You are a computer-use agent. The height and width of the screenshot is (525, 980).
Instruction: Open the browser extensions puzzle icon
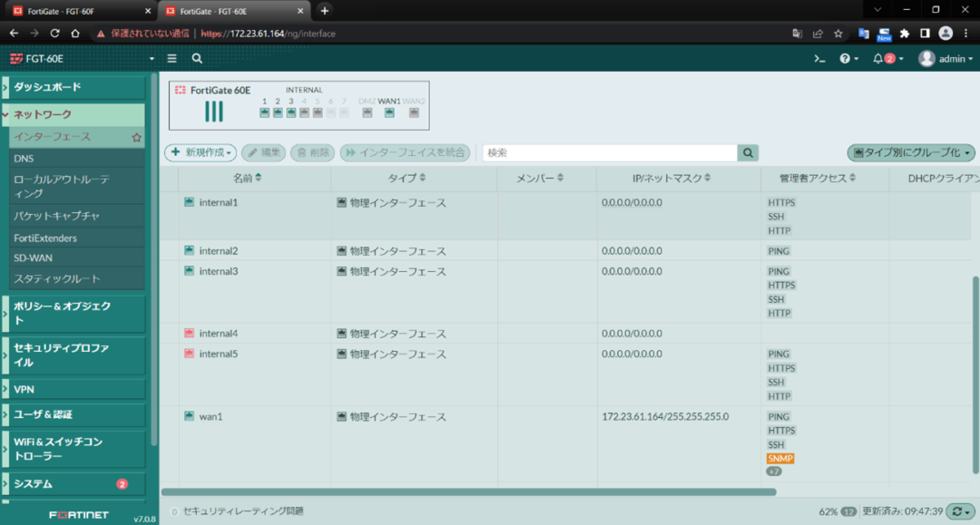(905, 34)
